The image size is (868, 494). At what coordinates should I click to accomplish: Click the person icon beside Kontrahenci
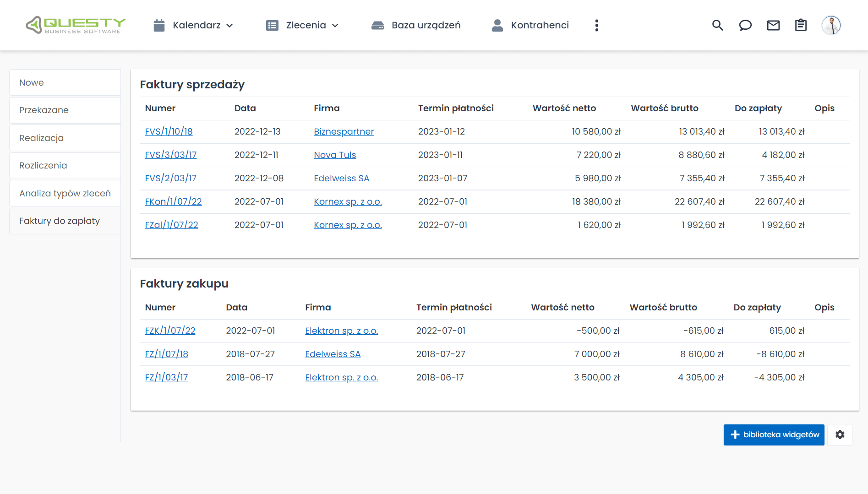497,25
